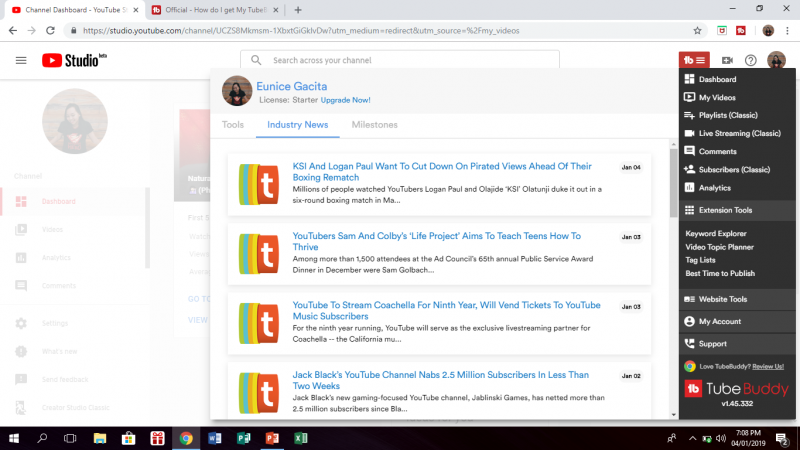Image resolution: width=800 pixels, height=450 pixels.
Task: Switch to the Tools tab
Action: click(x=232, y=125)
